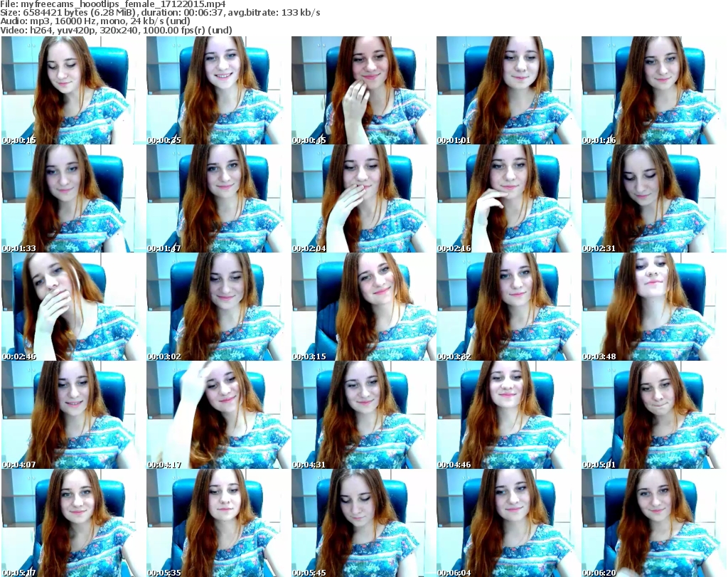Select the frame at 00:04:17
Screen dimensions: 728x577
218,415
